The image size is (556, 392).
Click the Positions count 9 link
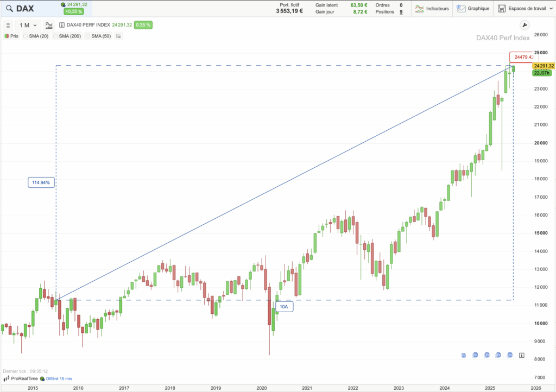point(401,12)
